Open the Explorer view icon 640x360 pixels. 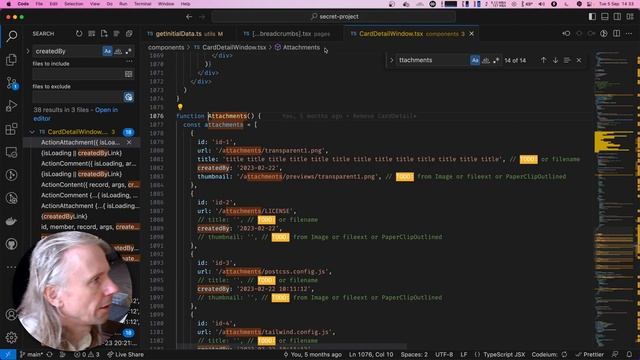(11, 60)
